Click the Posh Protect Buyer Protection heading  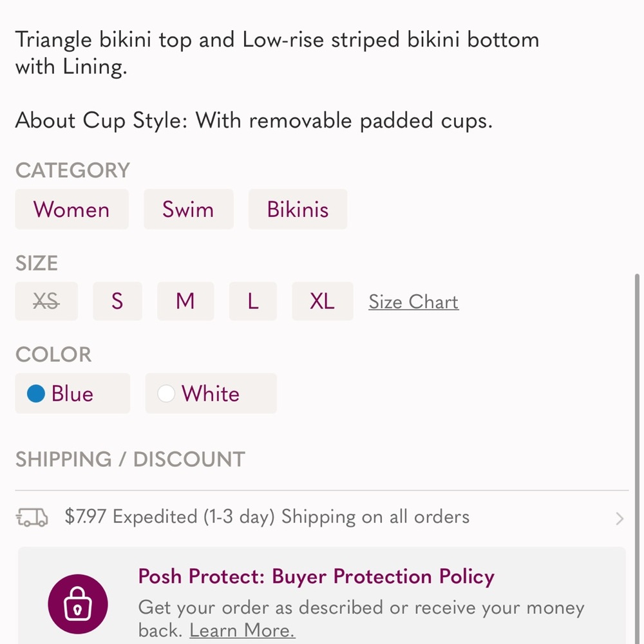pyautogui.click(x=316, y=577)
